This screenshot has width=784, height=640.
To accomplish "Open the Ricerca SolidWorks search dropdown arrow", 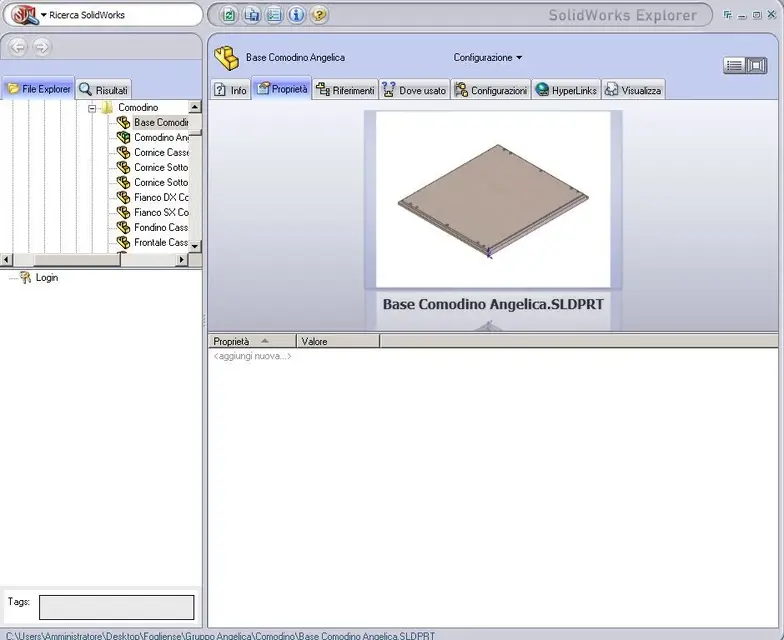I will [44, 15].
